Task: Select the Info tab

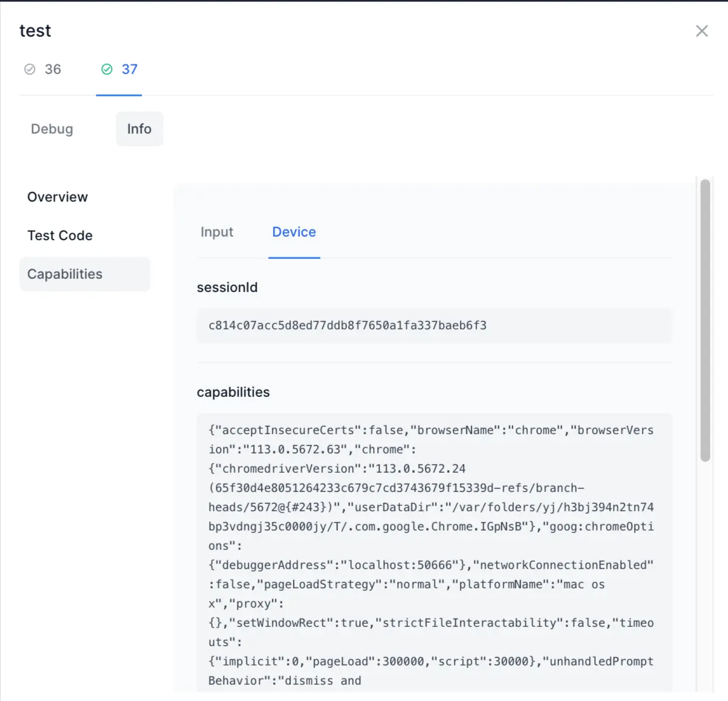Action: tap(139, 129)
